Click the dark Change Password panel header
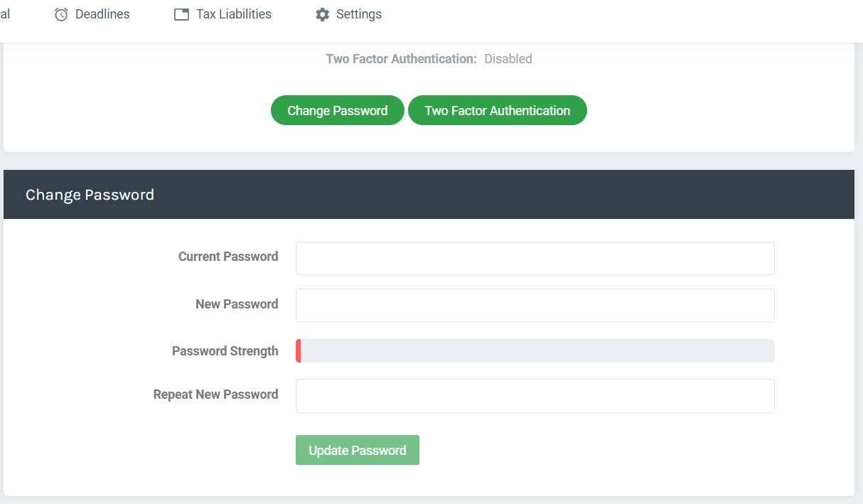 coord(429,194)
